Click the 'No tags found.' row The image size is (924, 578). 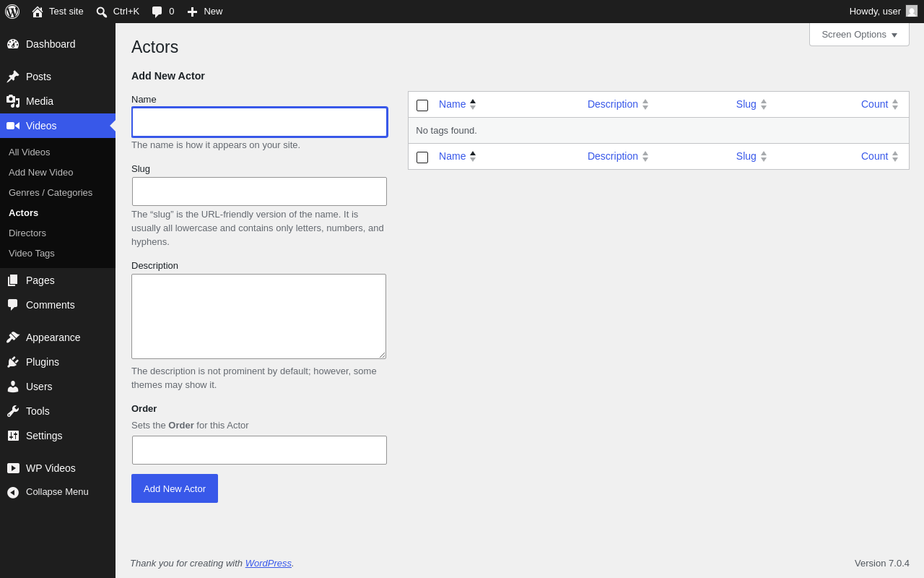click(x=658, y=131)
